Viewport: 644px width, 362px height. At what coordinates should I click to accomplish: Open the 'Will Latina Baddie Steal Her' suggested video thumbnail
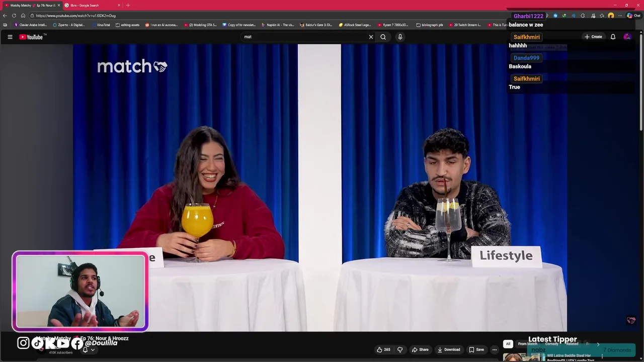point(524,357)
